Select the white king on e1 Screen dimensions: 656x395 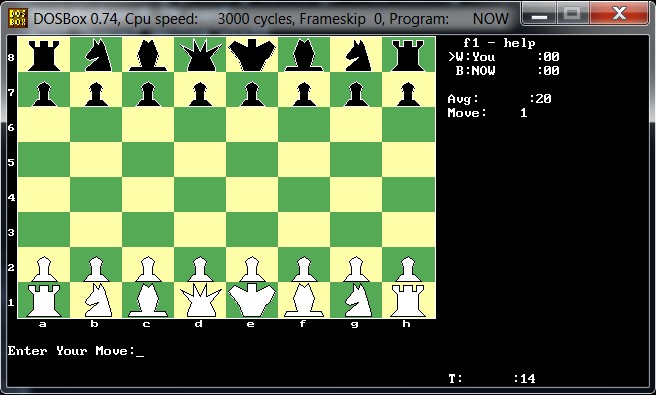(x=252, y=300)
